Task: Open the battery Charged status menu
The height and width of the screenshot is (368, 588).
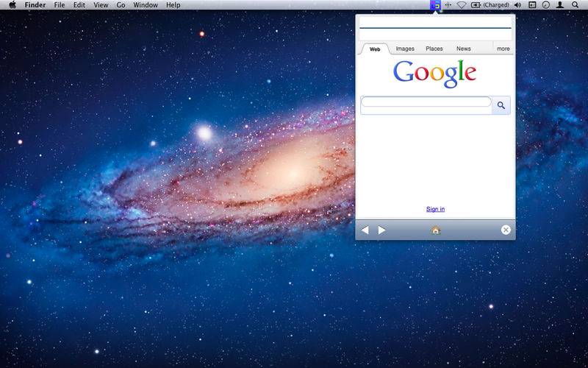Action: 490,5
